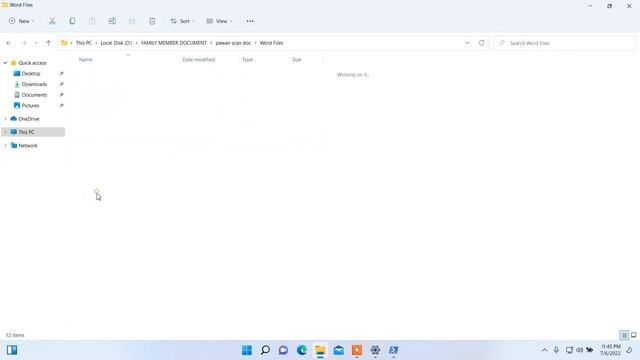Viewport: 640px width, 360px height.
Task: Click the volume tray icon
Action: click(580, 350)
